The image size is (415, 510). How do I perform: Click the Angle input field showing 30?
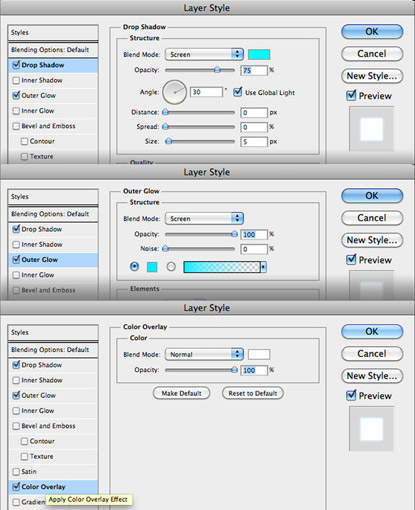[x=206, y=92]
